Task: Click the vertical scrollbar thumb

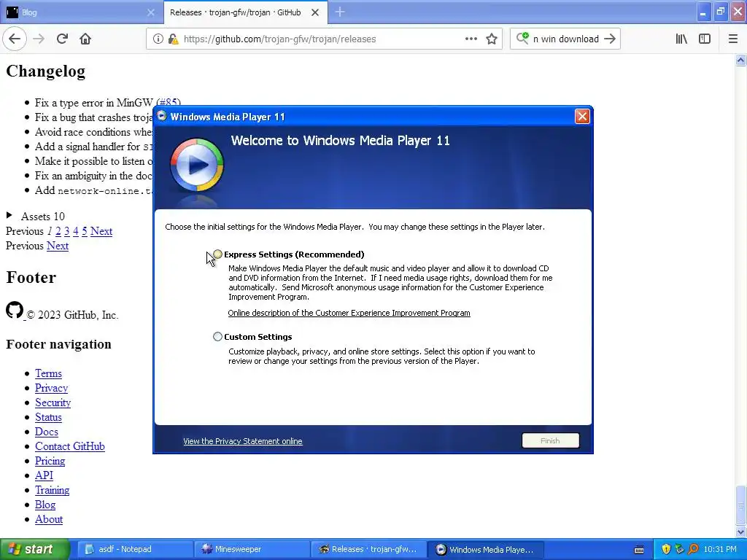Action: [740, 505]
